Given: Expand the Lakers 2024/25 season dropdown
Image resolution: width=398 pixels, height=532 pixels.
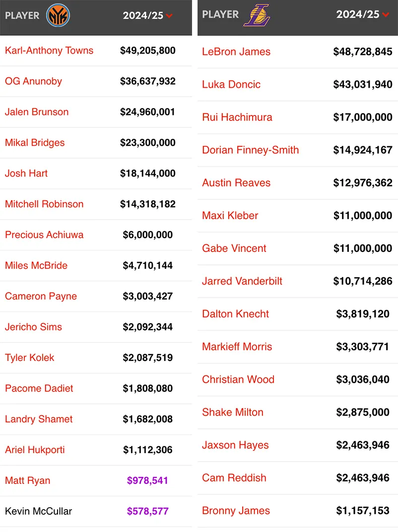Looking at the screenshot, I should [x=386, y=14].
